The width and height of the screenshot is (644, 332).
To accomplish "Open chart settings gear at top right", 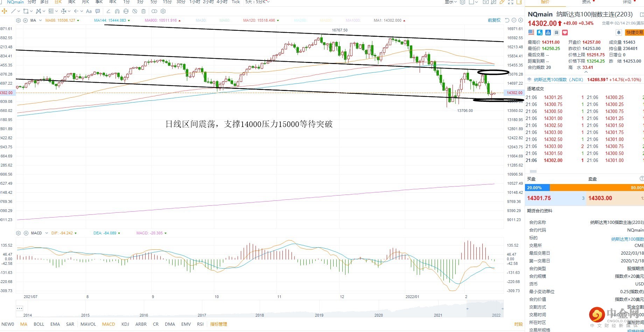I will (462, 2).
